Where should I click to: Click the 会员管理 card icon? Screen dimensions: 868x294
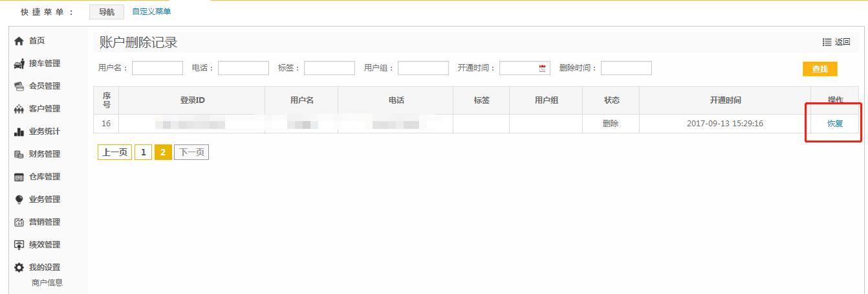click(x=19, y=86)
